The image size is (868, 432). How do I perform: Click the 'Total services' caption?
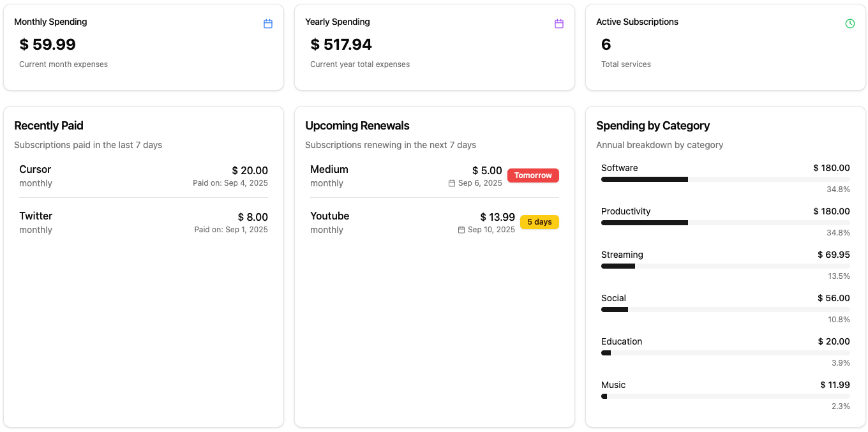pos(626,64)
